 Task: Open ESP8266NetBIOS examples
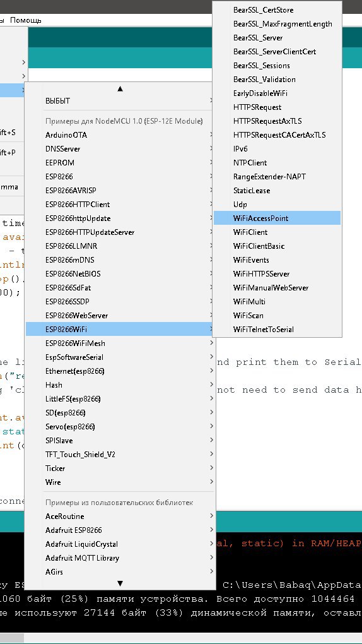point(120,274)
